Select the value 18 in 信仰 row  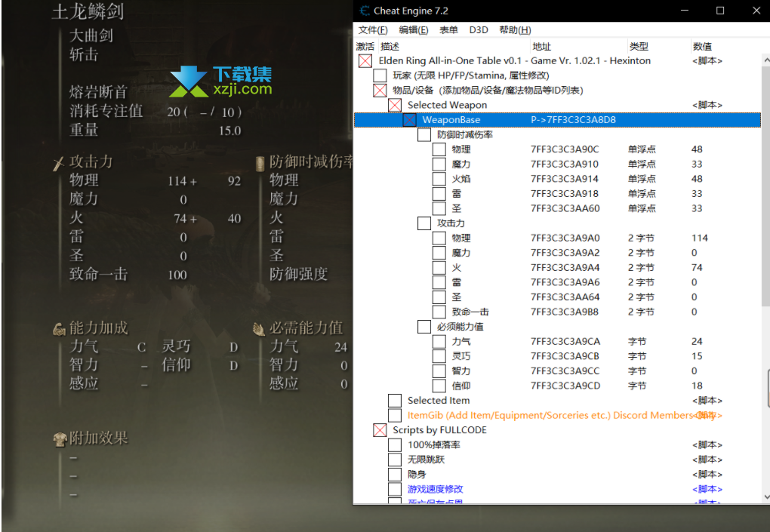[x=697, y=386]
